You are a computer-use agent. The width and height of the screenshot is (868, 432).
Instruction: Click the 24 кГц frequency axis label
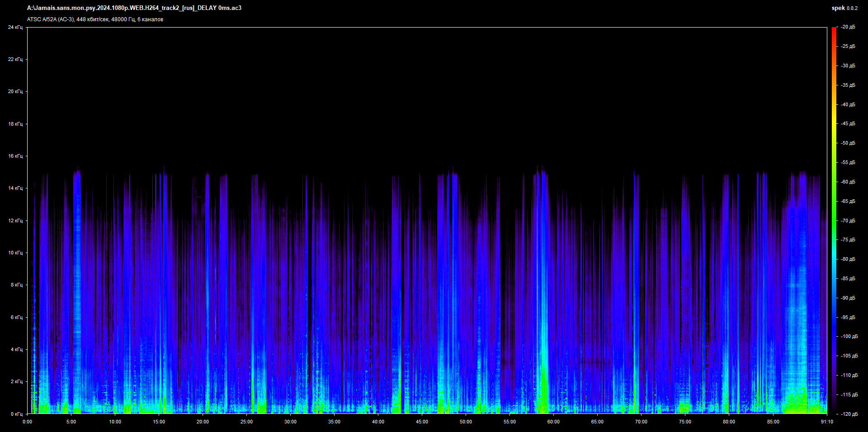pos(15,27)
